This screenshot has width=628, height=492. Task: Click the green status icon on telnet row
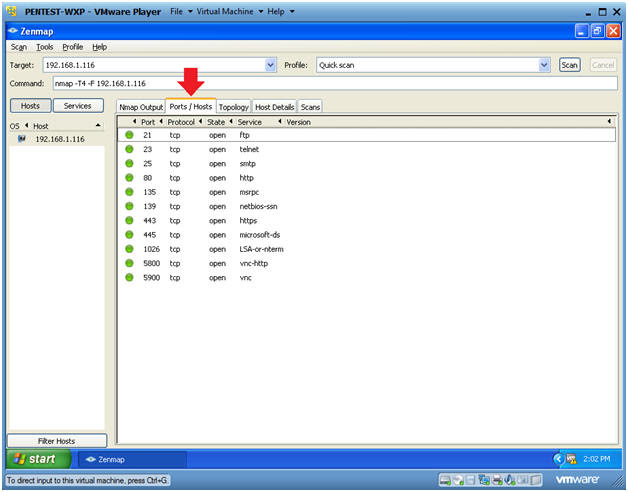click(x=129, y=149)
